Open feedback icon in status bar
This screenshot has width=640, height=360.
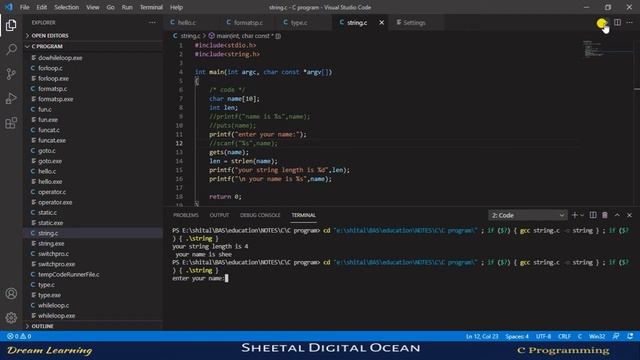(616, 336)
